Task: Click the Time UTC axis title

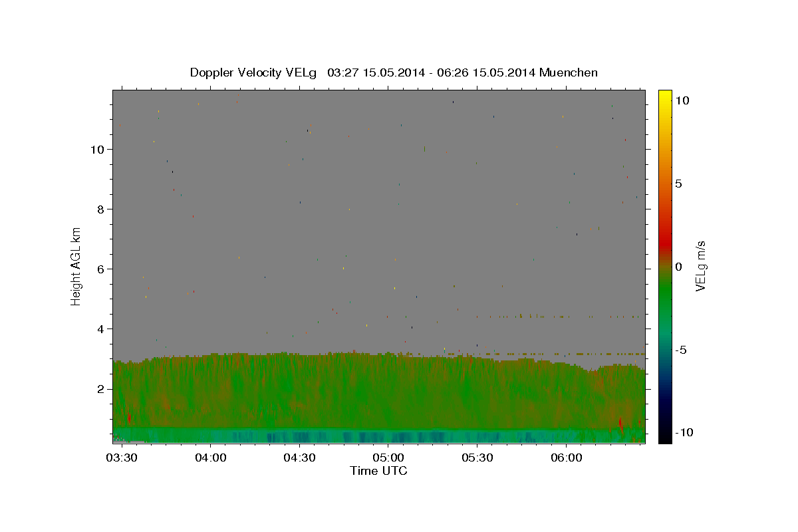Action: (x=378, y=471)
